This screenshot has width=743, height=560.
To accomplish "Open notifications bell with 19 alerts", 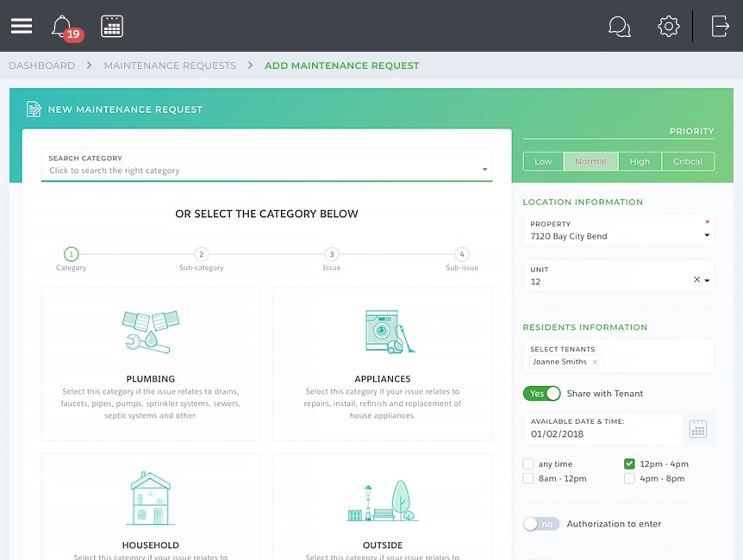I will click(x=62, y=26).
